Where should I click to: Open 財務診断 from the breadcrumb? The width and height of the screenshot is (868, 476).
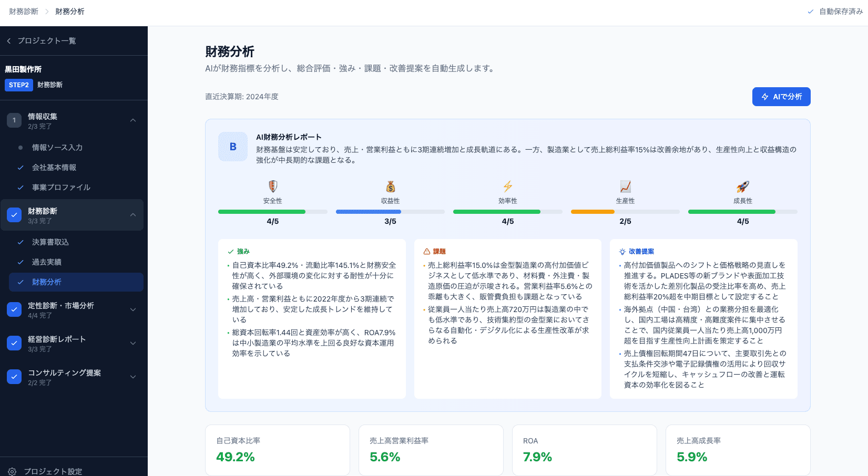[23, 11]
